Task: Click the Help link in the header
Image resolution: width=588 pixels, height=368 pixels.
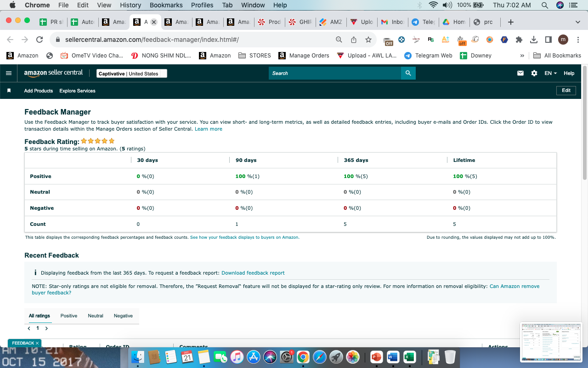Action: 569,73
